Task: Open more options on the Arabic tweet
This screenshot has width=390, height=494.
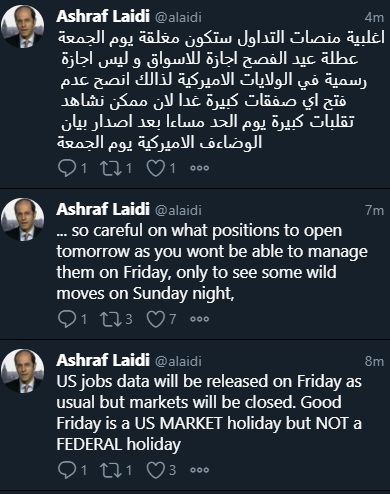Action: pyautogui.click(x=200, y=168)
